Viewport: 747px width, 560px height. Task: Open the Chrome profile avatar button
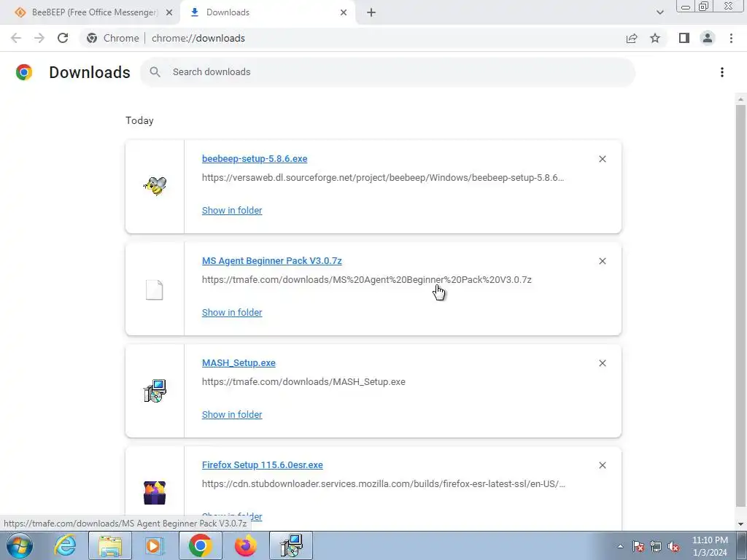click(708, 38)
